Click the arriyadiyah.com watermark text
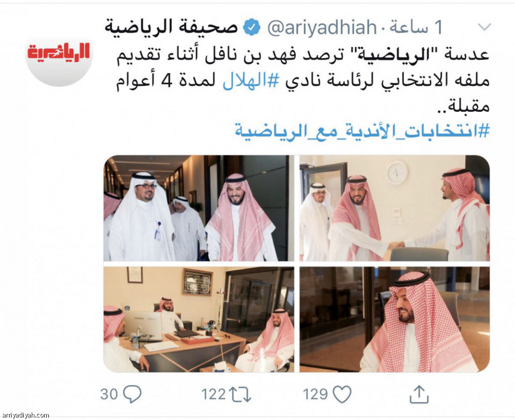515x420 pixels. click(x=25, y=415)
